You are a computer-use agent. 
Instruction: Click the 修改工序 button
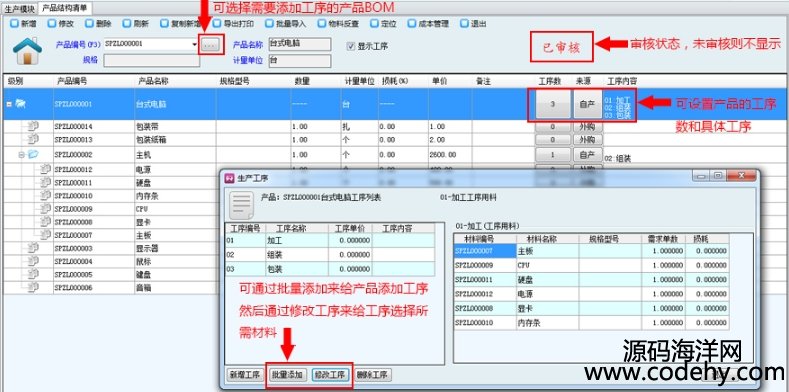pos(330,375)
